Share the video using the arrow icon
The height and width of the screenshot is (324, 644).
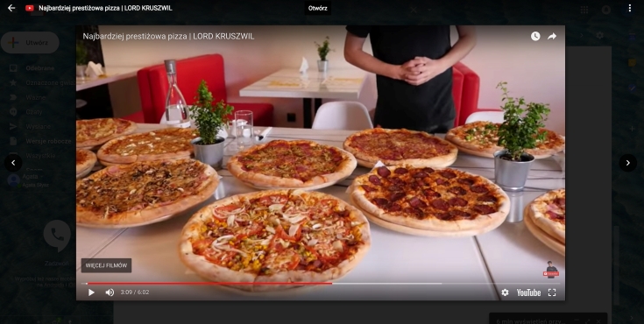pos(552,36)
